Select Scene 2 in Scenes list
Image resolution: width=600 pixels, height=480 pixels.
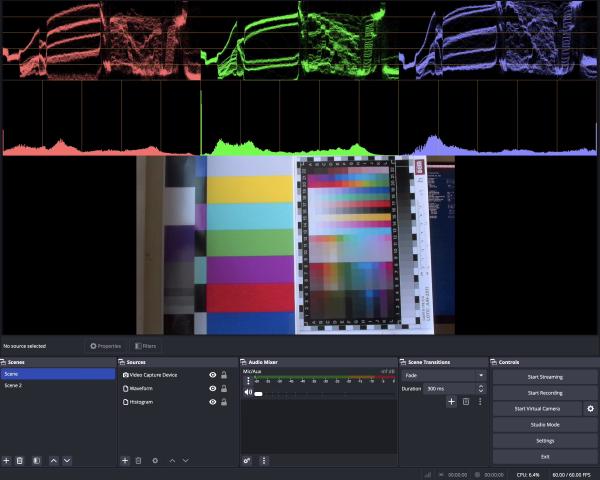point(58,385)
